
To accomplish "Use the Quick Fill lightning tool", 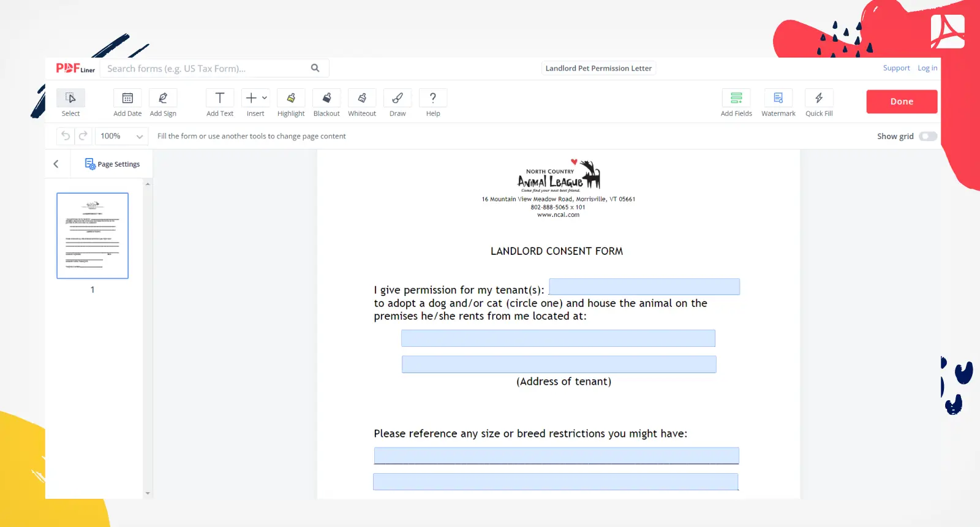I will [x=819, y=103].
